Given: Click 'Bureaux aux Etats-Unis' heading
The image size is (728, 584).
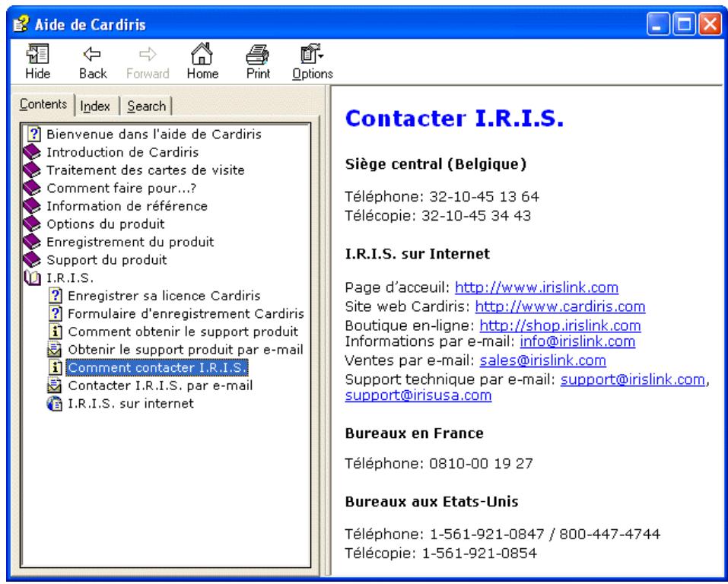Looking at the screenshot, I should pos(431,502).
